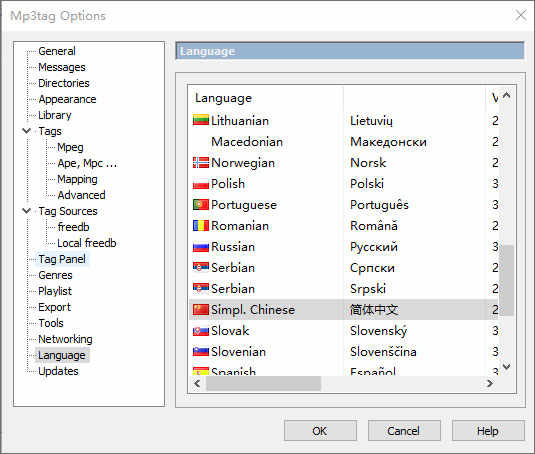Click the horizontal scrollbar thumb
This screenshot has width=535, height=454.
click(x=263, y=383)
